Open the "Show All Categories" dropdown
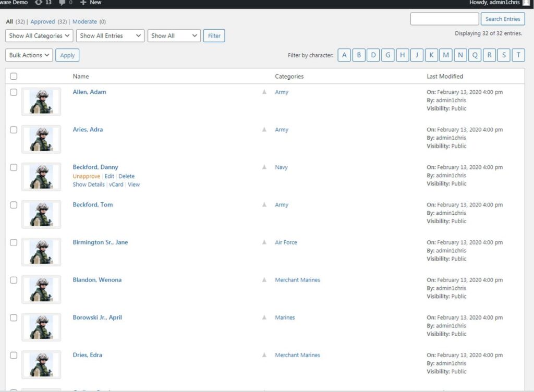 click(x=39, y=35)
